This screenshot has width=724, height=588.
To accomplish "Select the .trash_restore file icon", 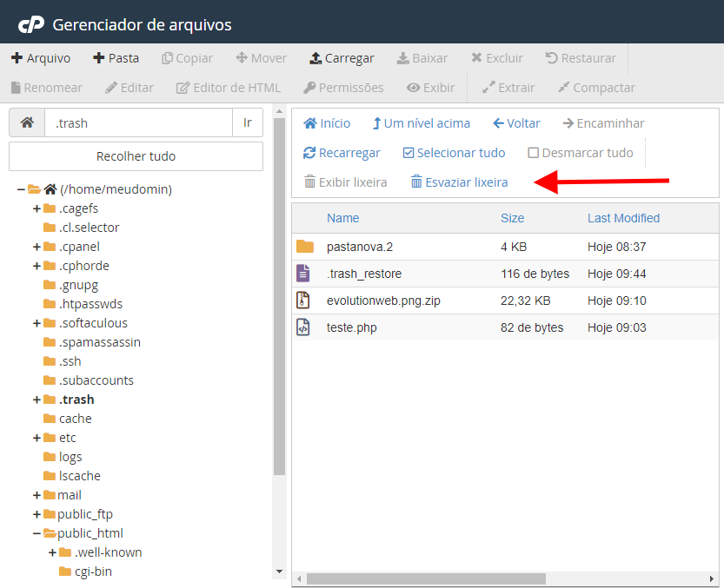I will (302, 274).
